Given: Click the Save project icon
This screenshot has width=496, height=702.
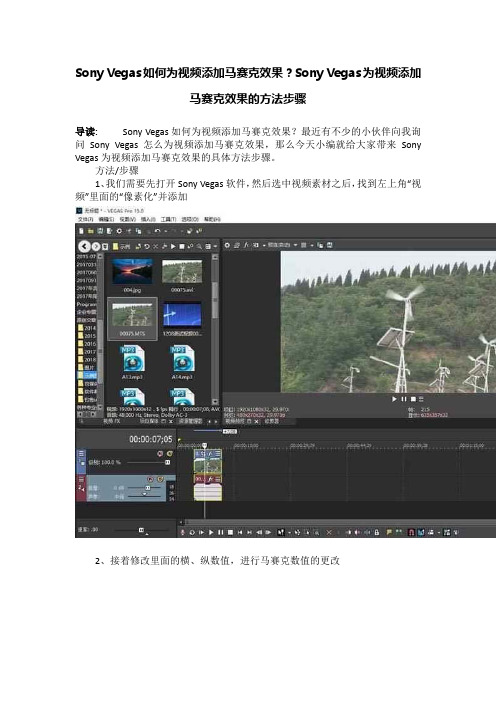Looking at the screenshot, I should pyautogui.click(x=100, y=231).
